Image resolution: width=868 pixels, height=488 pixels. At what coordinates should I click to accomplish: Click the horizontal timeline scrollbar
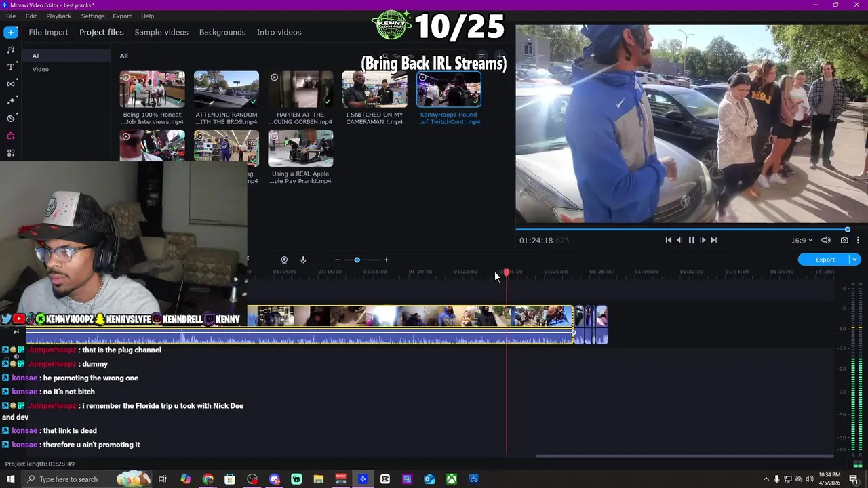tap(685, 456)
